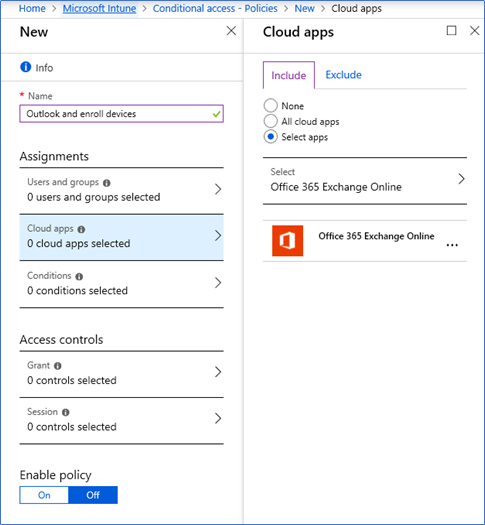Select the None radio option

(x=270, y=105)
